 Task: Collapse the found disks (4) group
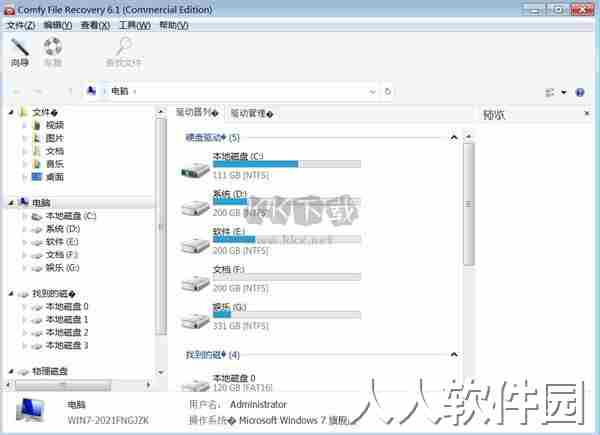[x=454, y=355]
